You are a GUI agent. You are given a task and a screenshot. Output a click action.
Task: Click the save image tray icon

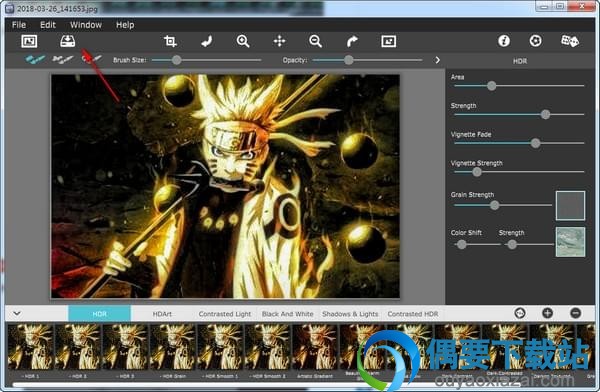67,41
